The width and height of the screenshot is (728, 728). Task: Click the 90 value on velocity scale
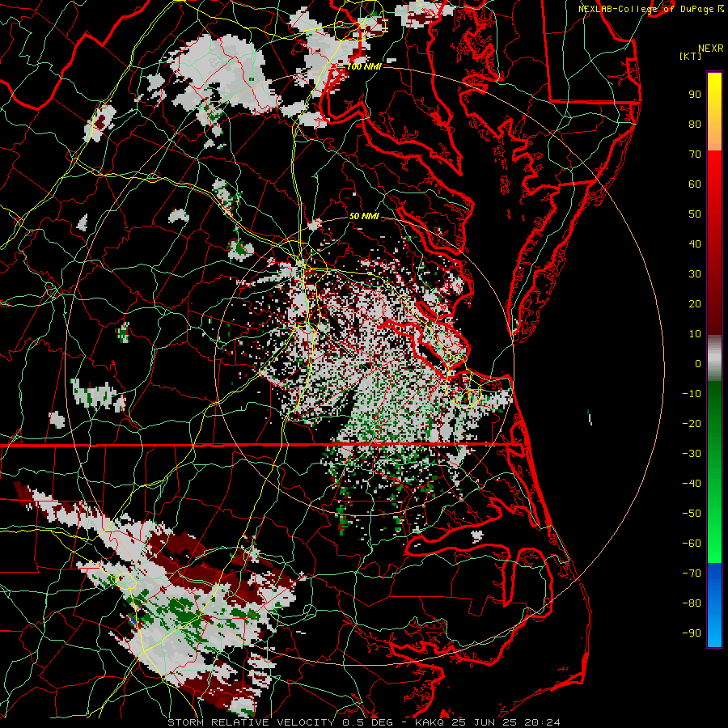coord(695,95)
